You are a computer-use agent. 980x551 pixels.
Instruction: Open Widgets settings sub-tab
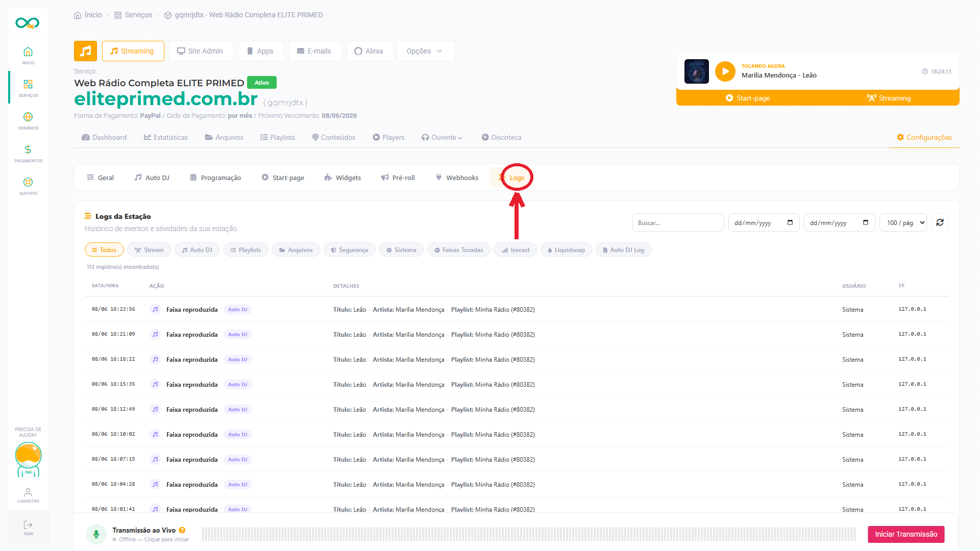pyautogui.click(x=342, y=178)
